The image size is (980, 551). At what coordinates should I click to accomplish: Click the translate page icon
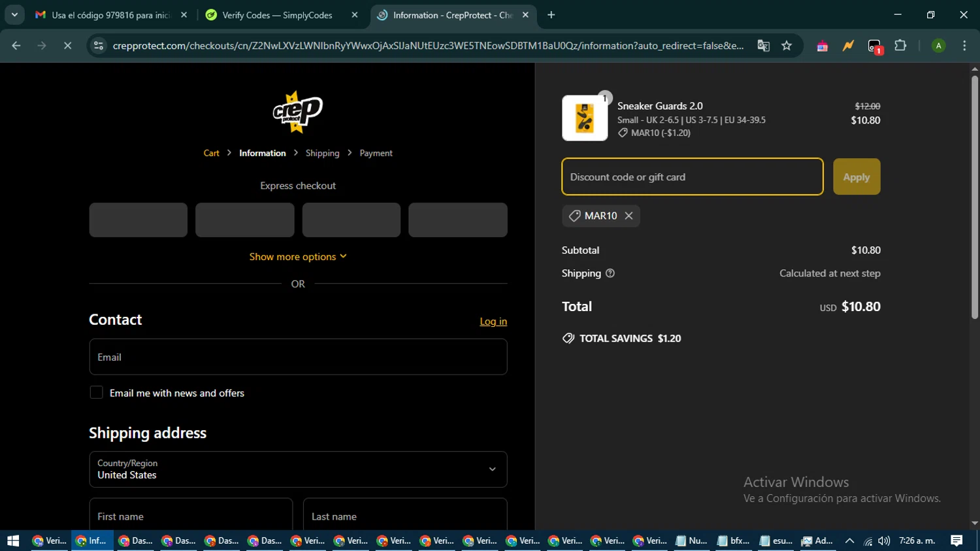pyautogui.click(x=763, y=46)
